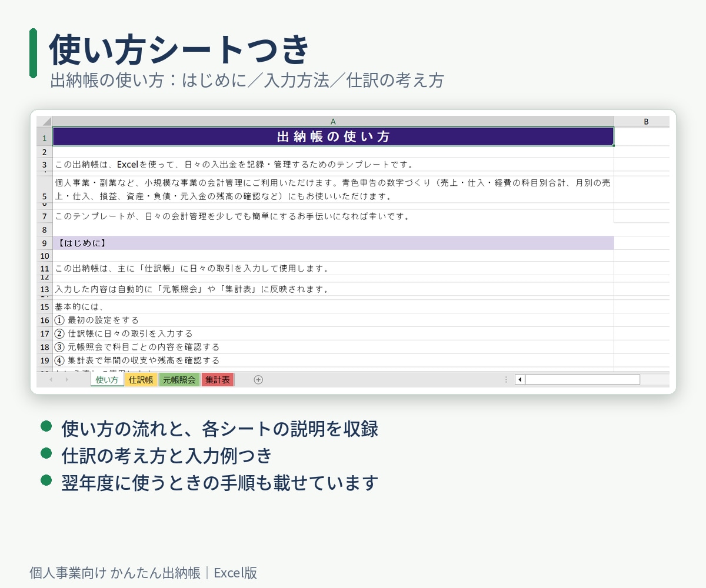Click the horizontal scrollbar left arrow
706x588 pixels.
tap(520, 380)
